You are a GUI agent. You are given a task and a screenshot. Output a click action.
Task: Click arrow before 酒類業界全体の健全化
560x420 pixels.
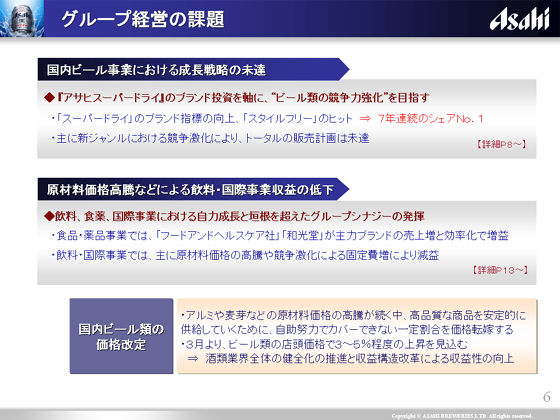click(x=193, y=358)
